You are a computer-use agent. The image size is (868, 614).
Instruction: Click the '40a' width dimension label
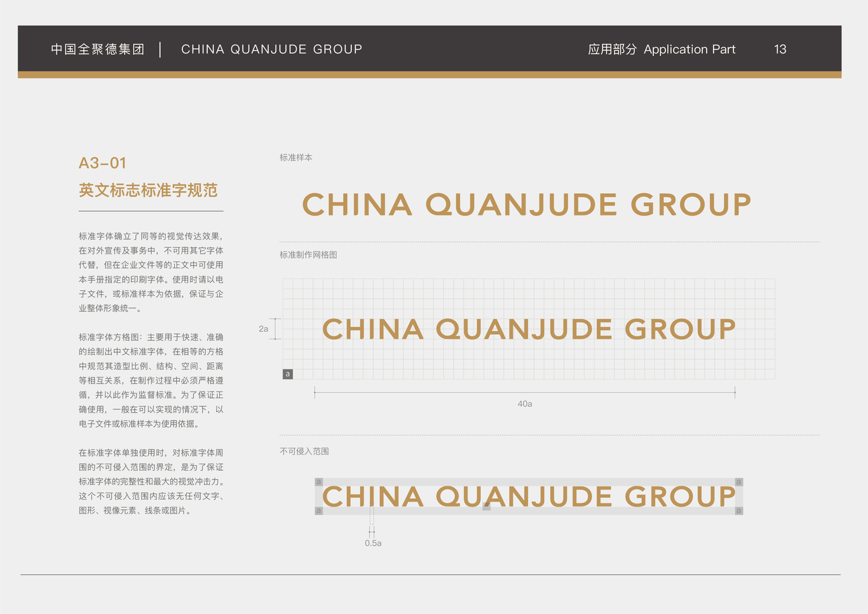(x=525, y=404)
